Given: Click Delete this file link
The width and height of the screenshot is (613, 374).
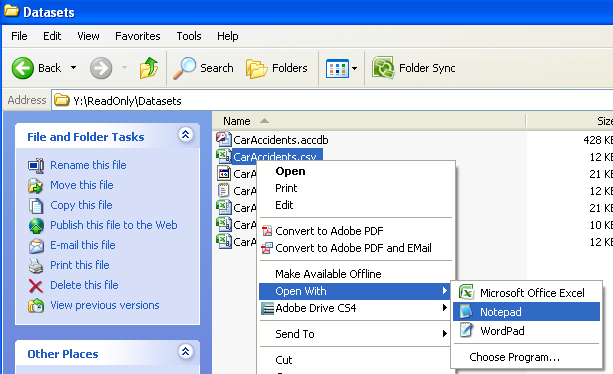Looking at the screenshot, I should tap(84, 285).
